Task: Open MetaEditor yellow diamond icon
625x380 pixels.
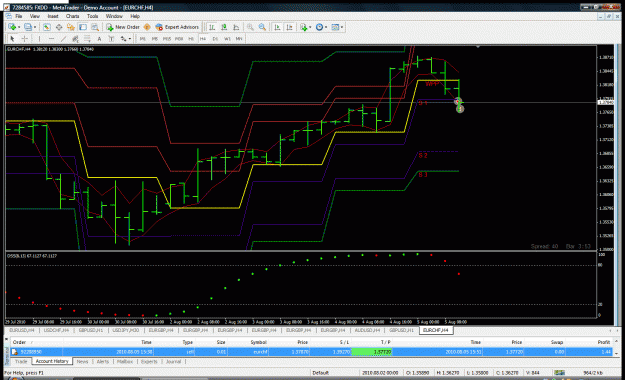Action: coord(147,27)
